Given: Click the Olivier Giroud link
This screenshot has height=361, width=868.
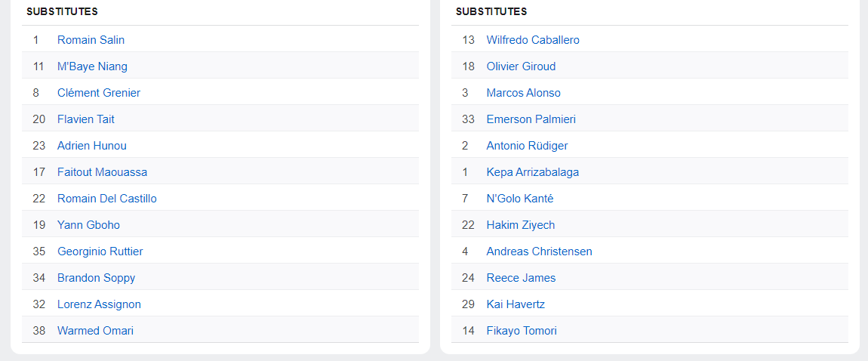Looking at the screenshot, I should (x=521, y=66).
